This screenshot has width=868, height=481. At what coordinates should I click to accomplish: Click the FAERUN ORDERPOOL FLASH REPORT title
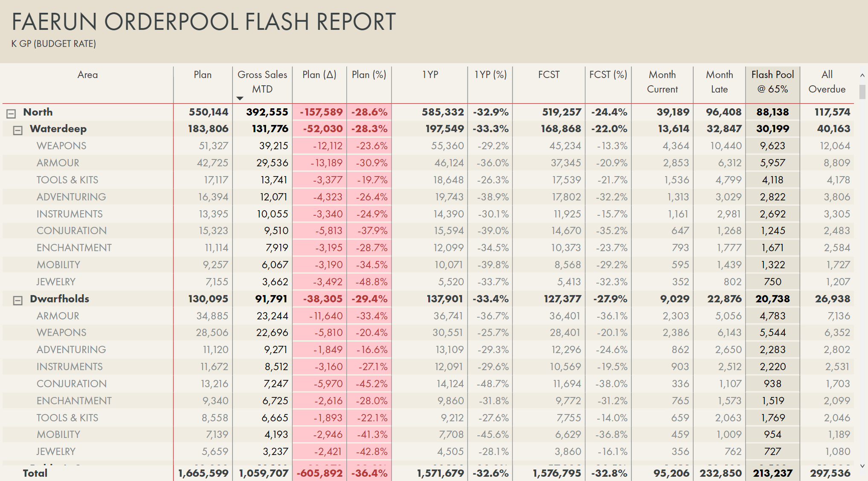[x=203, y=22]
